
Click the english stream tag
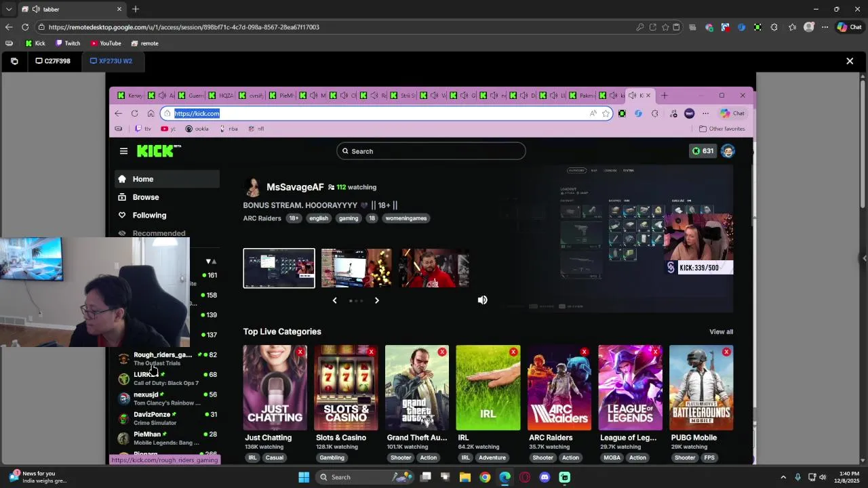click(319, 218)
